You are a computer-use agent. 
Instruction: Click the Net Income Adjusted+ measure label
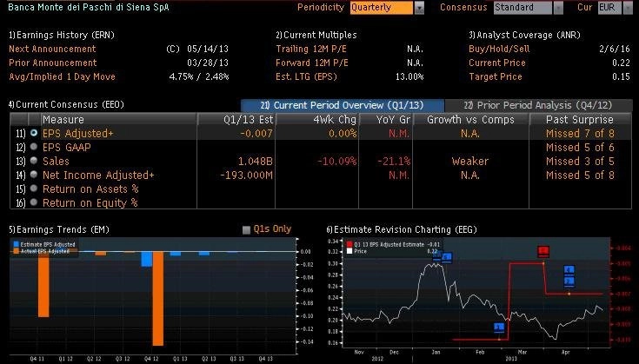coord(98,175)
